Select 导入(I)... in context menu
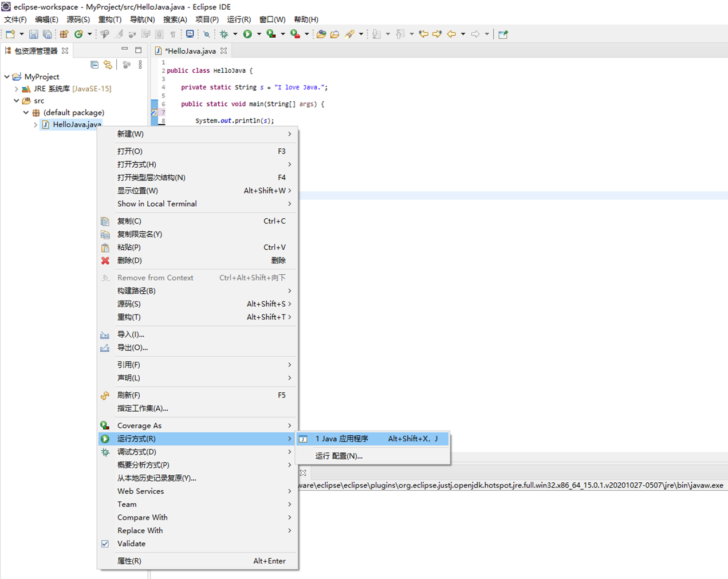Image resolution: width=728 pixels, height=579 pixels. 198,334
